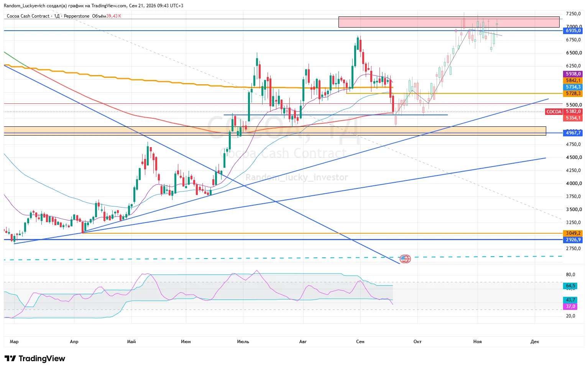Image resolution: width=588 pixels, height=370 pixels.
Task: Click the 3500,0 tick on price scale
Action: 573,210
